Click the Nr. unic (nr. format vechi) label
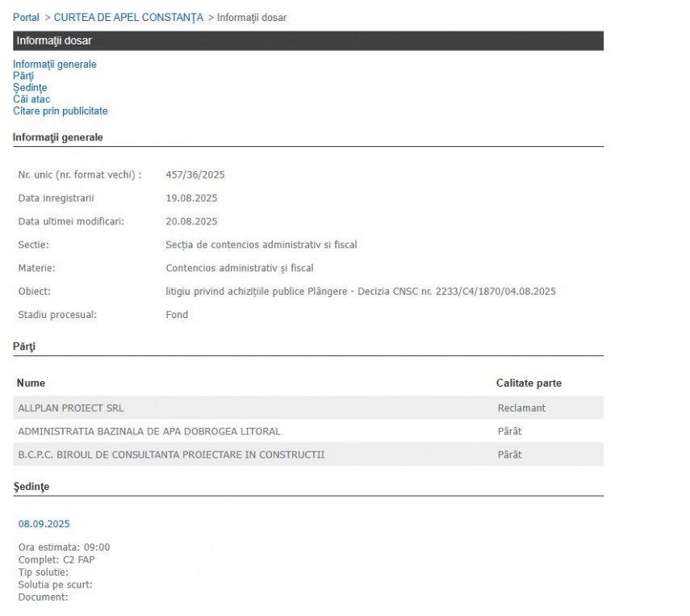The width and height of the screenshot is (690, 616). [x=80, y=175]
